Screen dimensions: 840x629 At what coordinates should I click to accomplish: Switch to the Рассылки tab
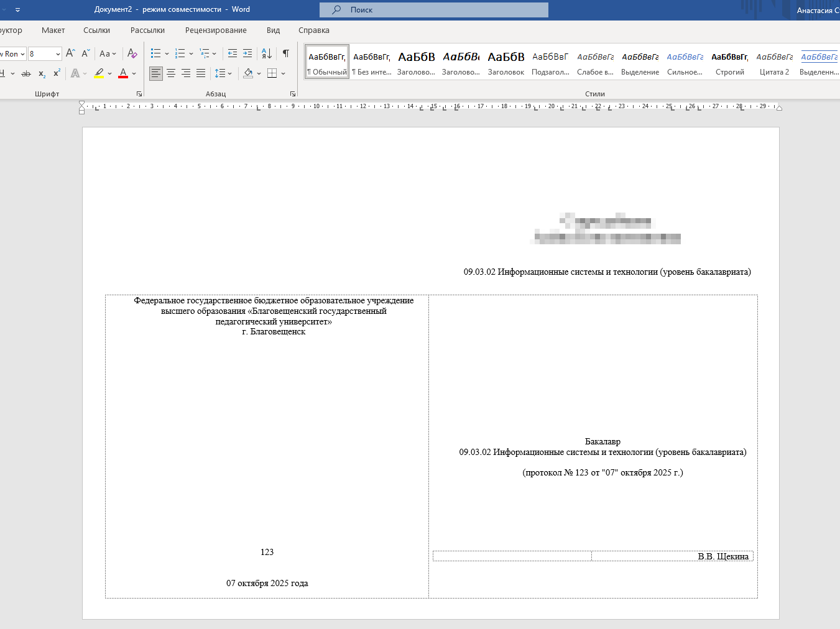click(147, 30)
